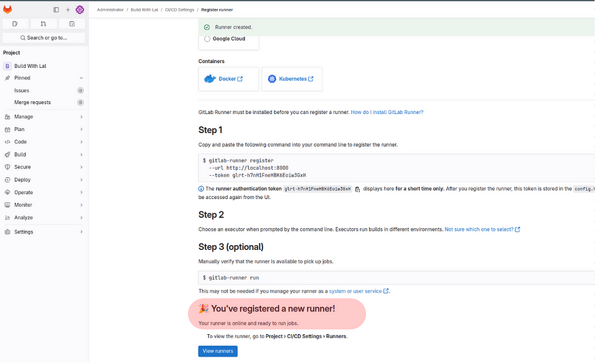The width and height of the screenshot is (595, 364).
Task: Open Merge requests in the sidebar
Action: pyautogui.click(x=44, y=103)
